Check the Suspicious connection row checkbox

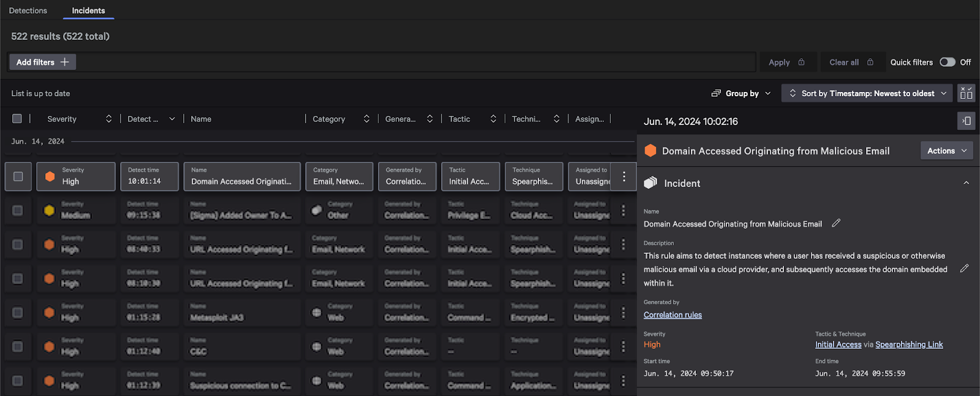tap(18, 381)
